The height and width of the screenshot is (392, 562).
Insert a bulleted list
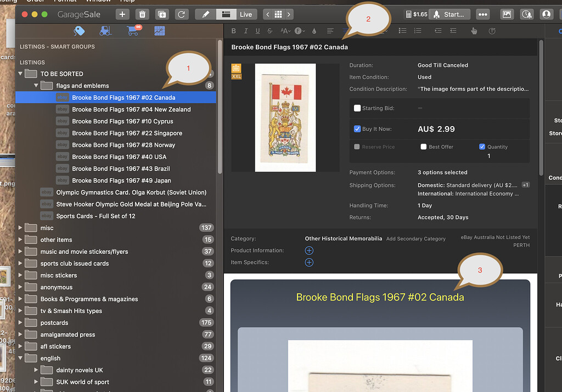coord(402,31)
